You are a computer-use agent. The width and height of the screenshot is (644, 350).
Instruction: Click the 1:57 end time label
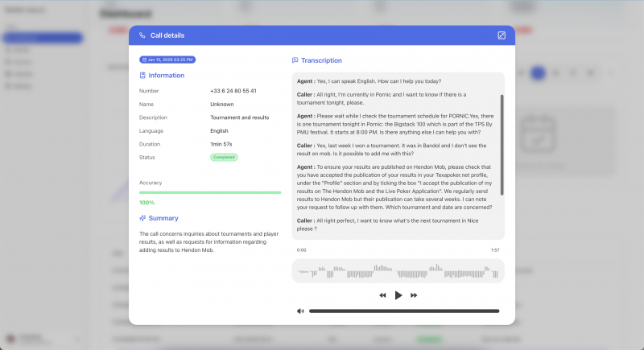(495, 250)
